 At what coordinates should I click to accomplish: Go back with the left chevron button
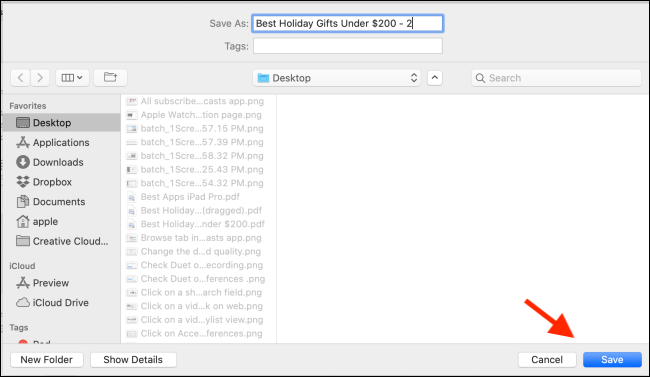click(x=20, y=78)
